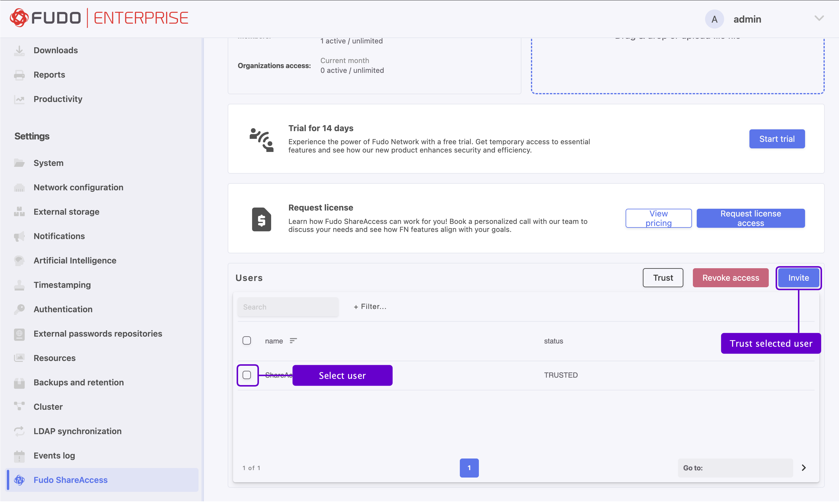Select Fudo ShareAccess menu item
The width and height of the screenshot is (839, 504).
102,480
